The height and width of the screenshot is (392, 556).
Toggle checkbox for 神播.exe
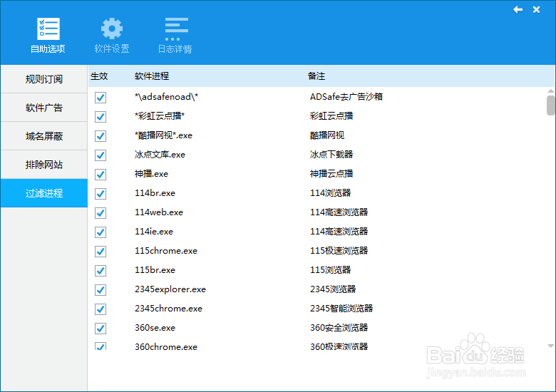pos(101,175)
